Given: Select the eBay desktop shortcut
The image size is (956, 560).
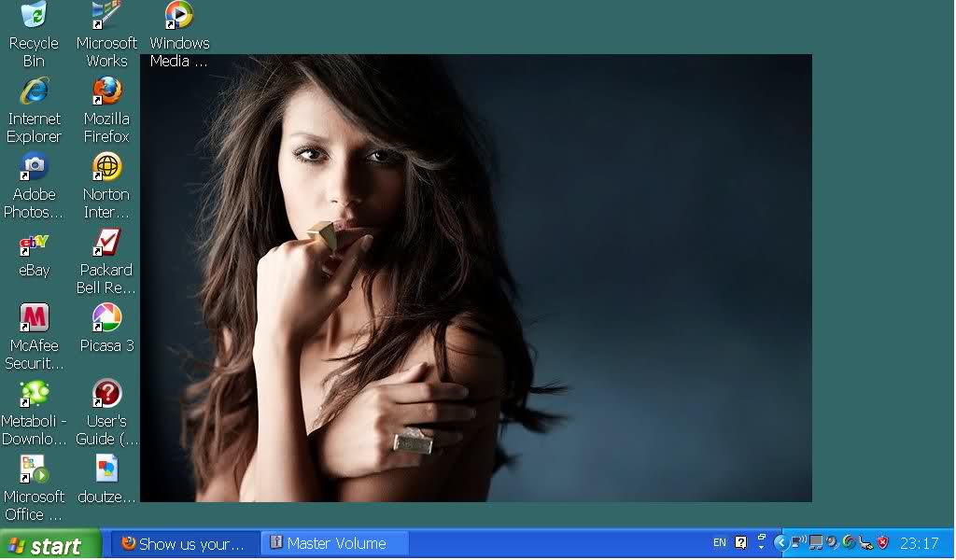Looking at the screenshot, I should click(x=34, y=245).
